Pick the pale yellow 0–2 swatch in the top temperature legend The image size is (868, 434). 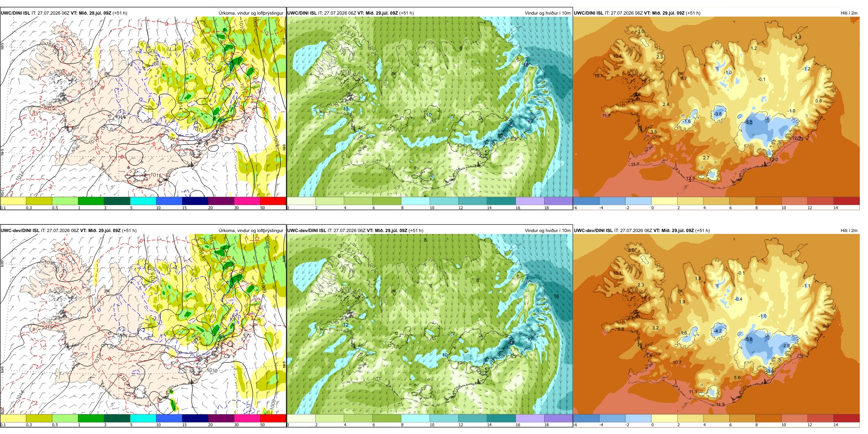click(x=664, y=201)
